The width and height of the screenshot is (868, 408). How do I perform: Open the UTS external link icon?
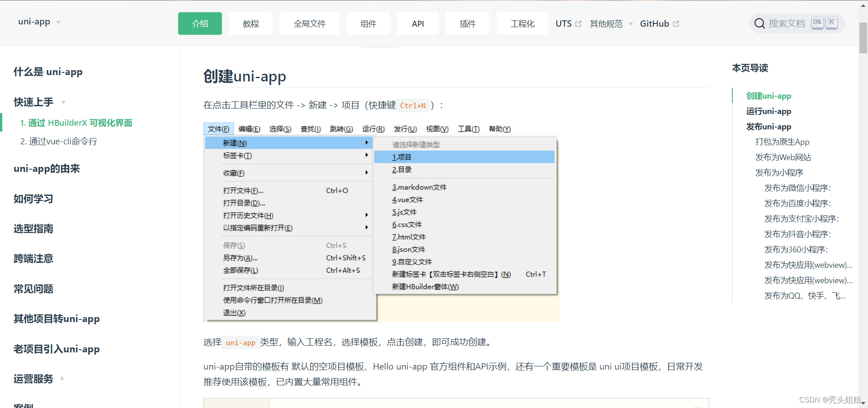[578, 24]
